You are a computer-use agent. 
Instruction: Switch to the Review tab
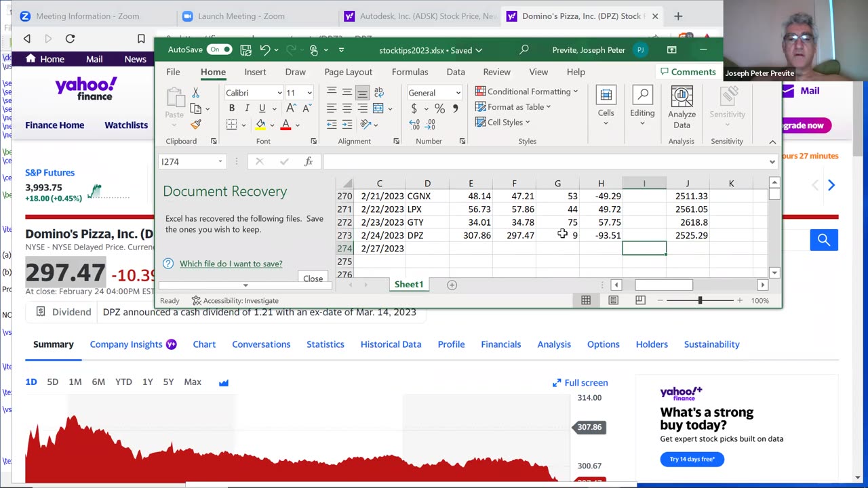496,72
